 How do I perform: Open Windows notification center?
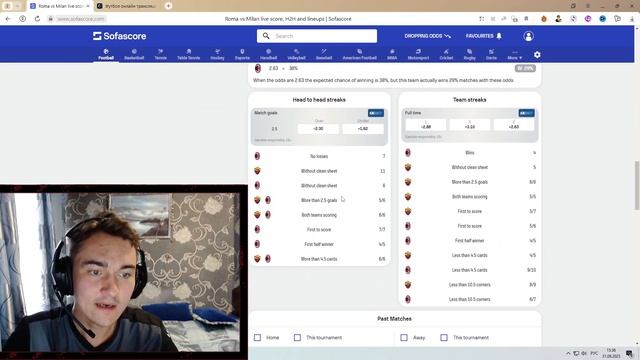pos(629,353)
